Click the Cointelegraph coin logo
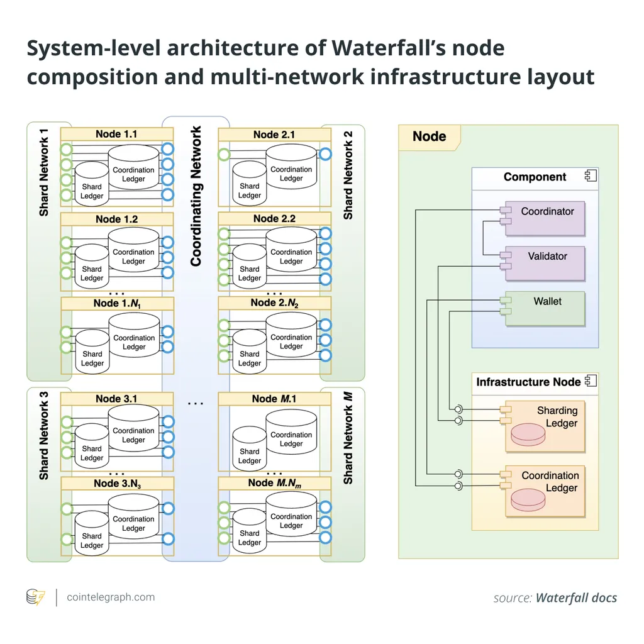The height and width of the screenshot is (644, 644). click(x=35, y=597)
